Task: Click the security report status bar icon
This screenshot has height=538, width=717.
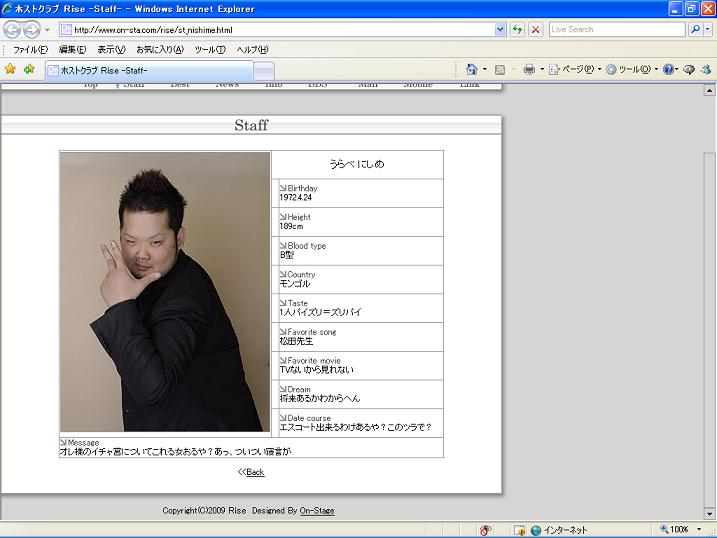Action: [519, 530]
